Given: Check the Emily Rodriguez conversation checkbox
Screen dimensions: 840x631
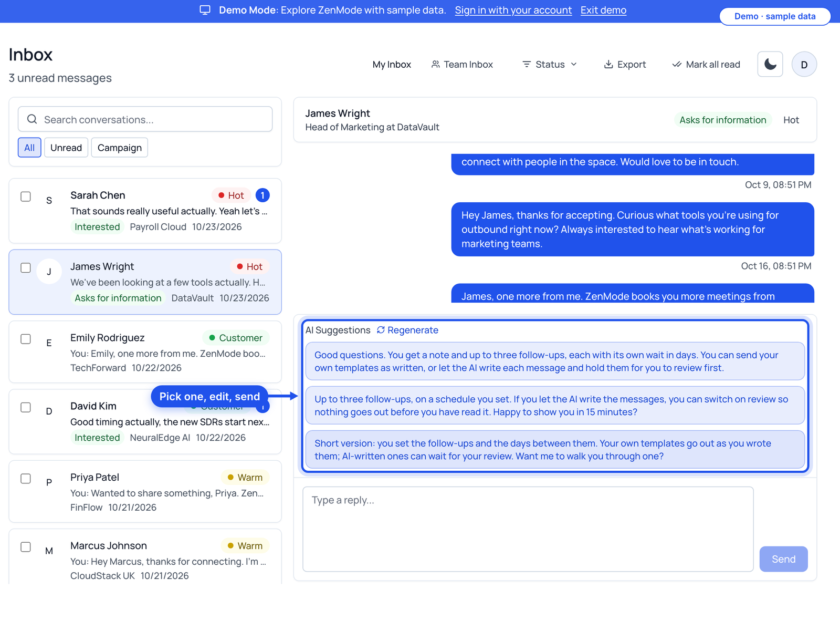Looking at the screenshot, I should point(26,339).
